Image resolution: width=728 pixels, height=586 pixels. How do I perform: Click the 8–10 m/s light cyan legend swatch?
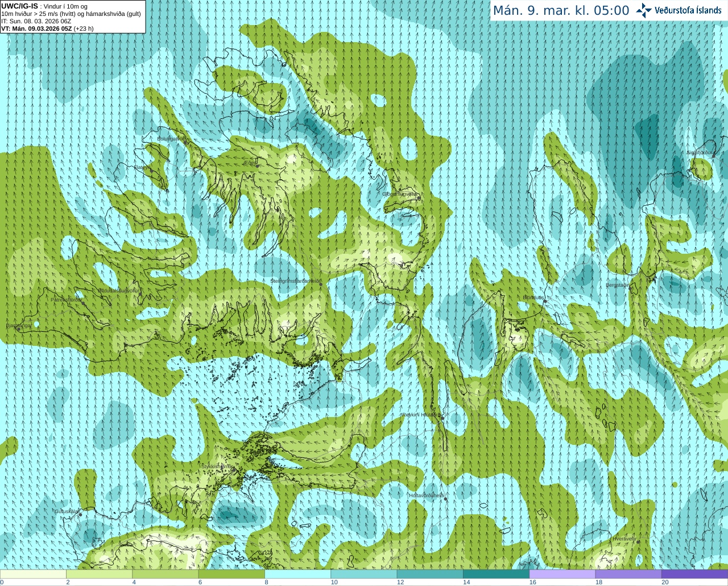[297, 574]
